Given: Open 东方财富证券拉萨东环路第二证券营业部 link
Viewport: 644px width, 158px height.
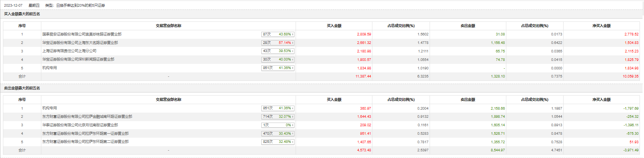Looking at the screenshot, I should tap(85, 142).
